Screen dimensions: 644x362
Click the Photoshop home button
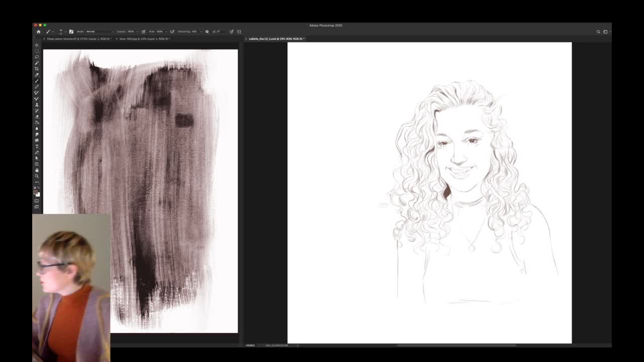click(38, 31)
